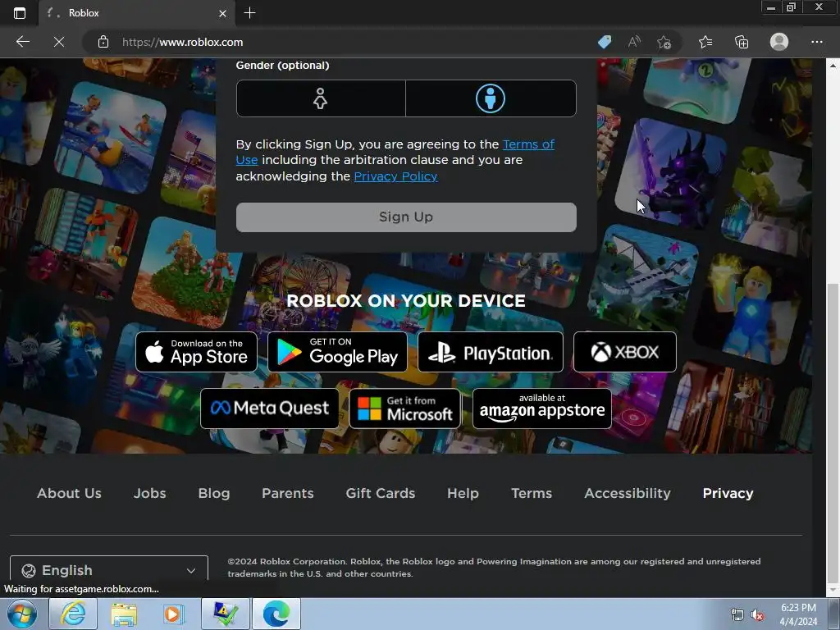Click the address bar URL
Viewport: 840px width, 630px height.
(x=183, y=42)
